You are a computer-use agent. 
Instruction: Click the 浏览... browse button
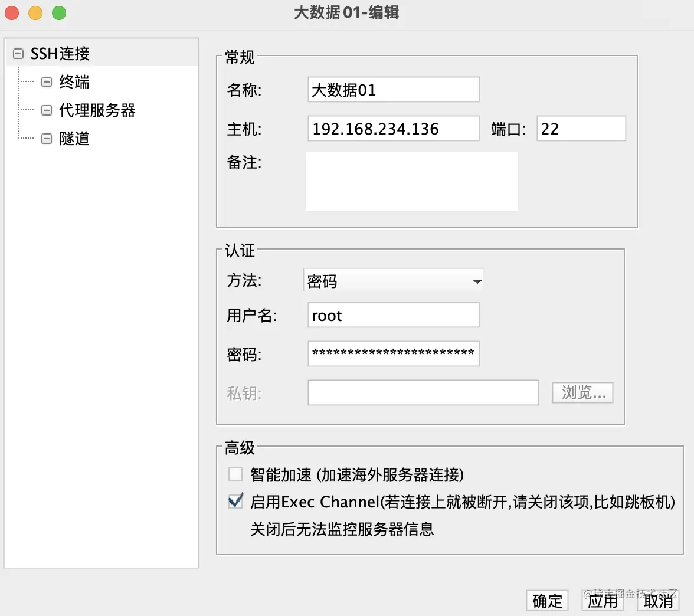pyautogui.click(x=582, y=392)
